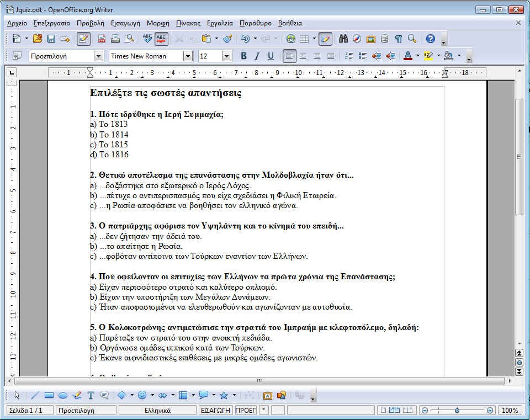
Task: Apply font color with the red A
Action: coord(408,56)
